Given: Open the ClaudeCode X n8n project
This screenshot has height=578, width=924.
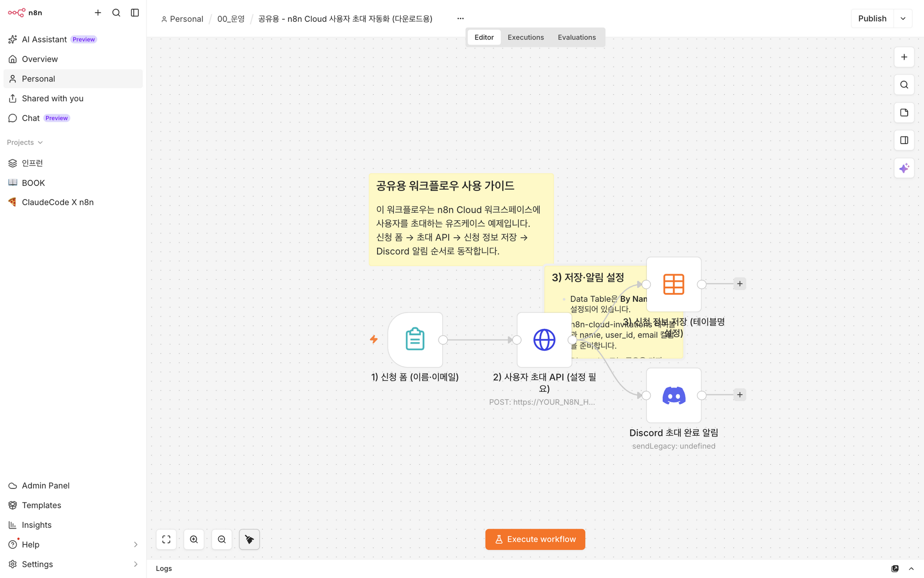Looking at the screenshot, I should (x=73, y=202).
